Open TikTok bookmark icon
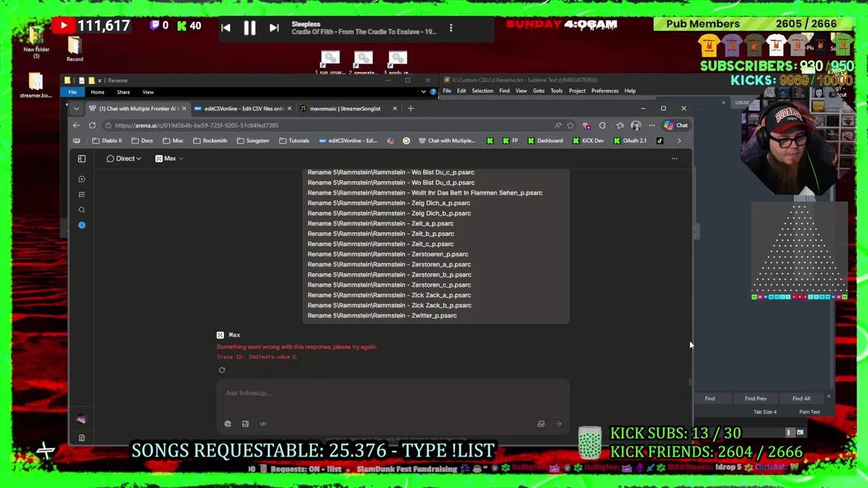 pyautogui.click(x=660, y=141)
